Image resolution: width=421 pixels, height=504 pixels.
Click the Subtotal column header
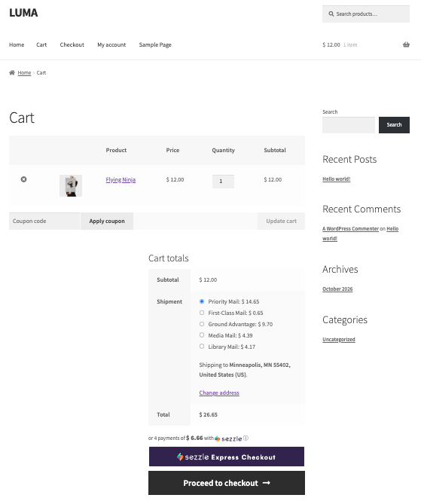tap(275, 150)
